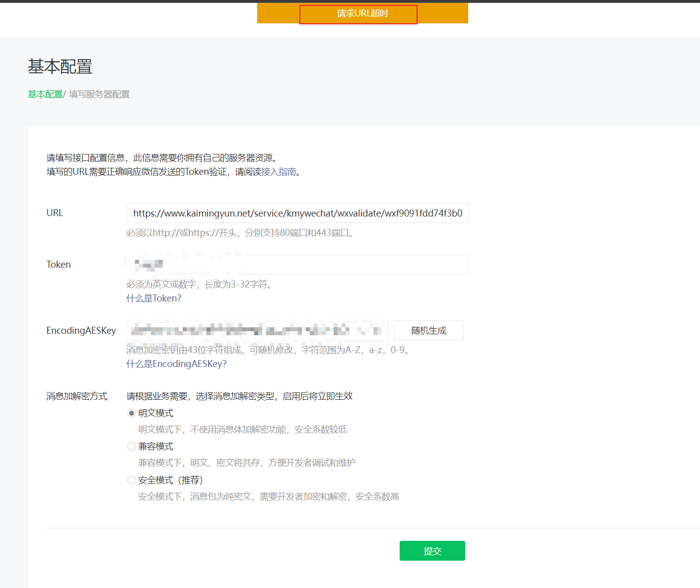Screen dimensions: 700x588
Task: Click the URL field label
Action: pyautogui.click(x=55, y=213)
